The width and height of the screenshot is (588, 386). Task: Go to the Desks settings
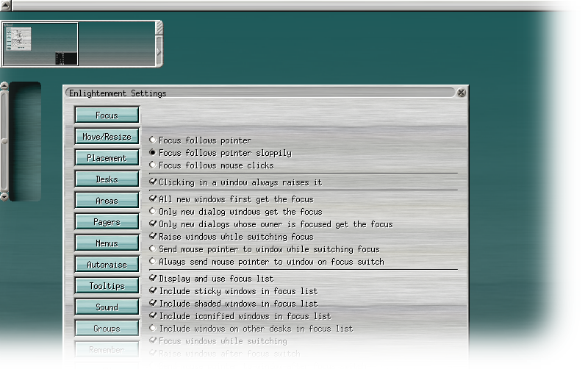[x=107, y=179]
